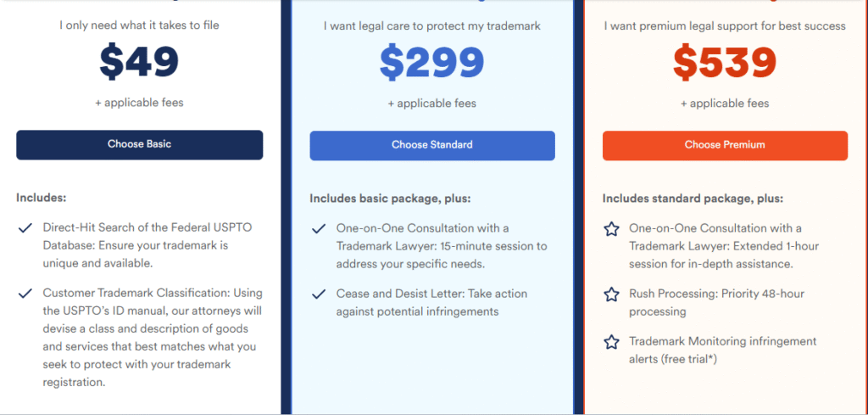Click star icon beside Trademark Monitoring alerts
The height and width of the screenshot is (415, 868).
click(x=611, y=342)
